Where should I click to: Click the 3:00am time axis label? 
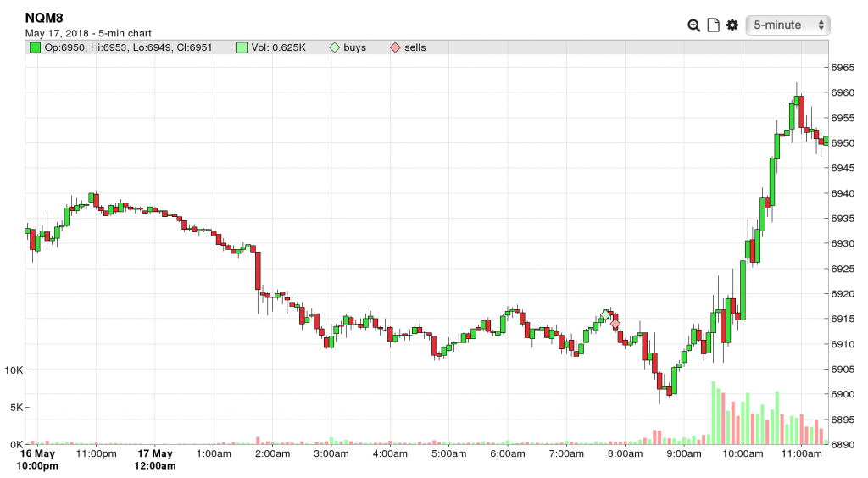[x=331, y=453]
